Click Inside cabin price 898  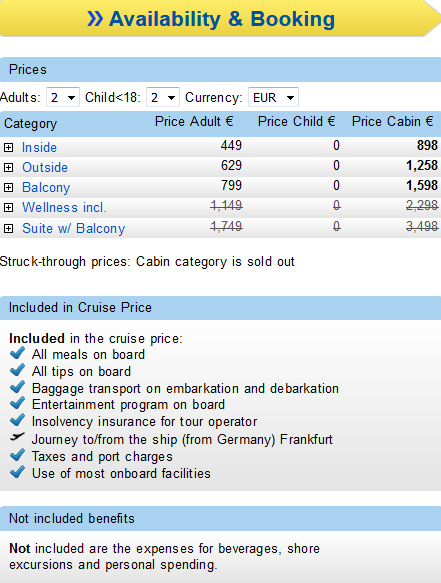427,145
